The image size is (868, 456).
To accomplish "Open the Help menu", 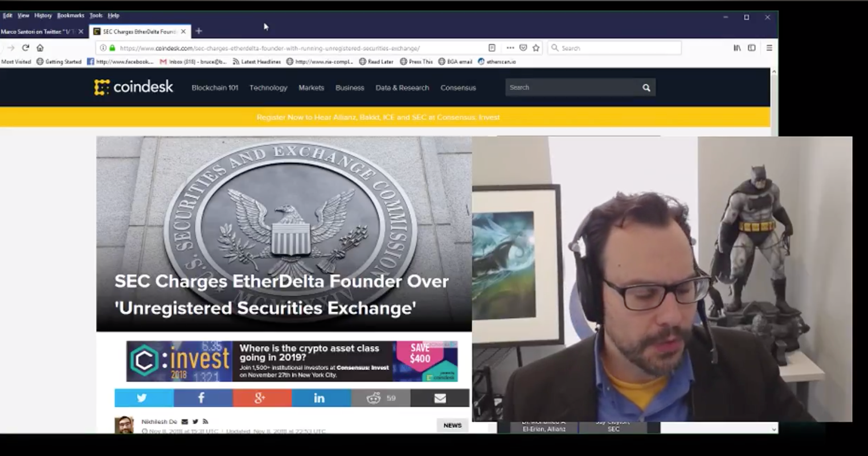I will (x=113, y=15).
